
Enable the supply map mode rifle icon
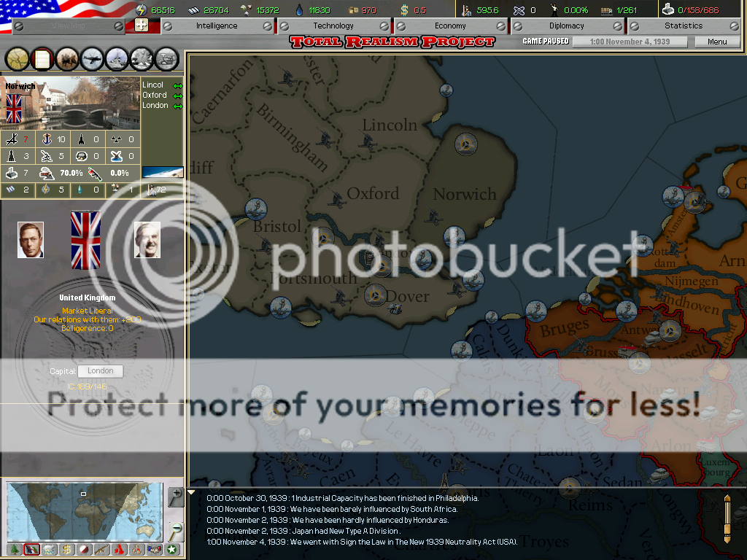click(102, 550)
